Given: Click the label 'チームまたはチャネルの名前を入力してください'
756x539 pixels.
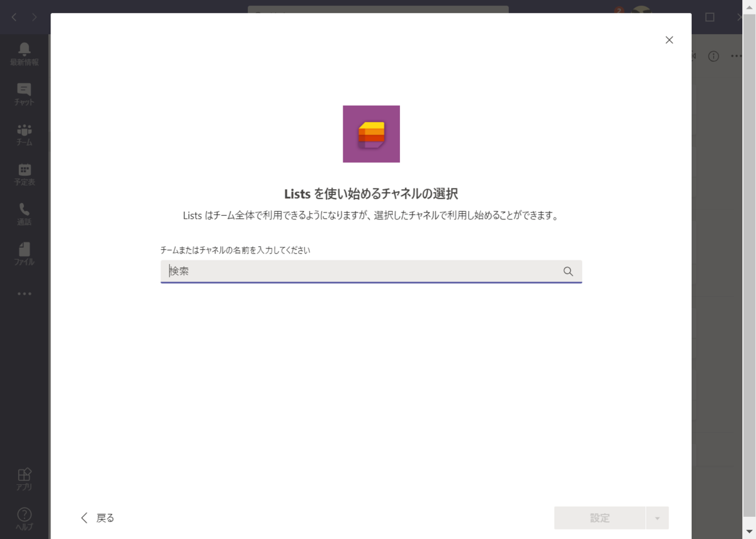Looking at the screenshot, I should coord(236,250).
